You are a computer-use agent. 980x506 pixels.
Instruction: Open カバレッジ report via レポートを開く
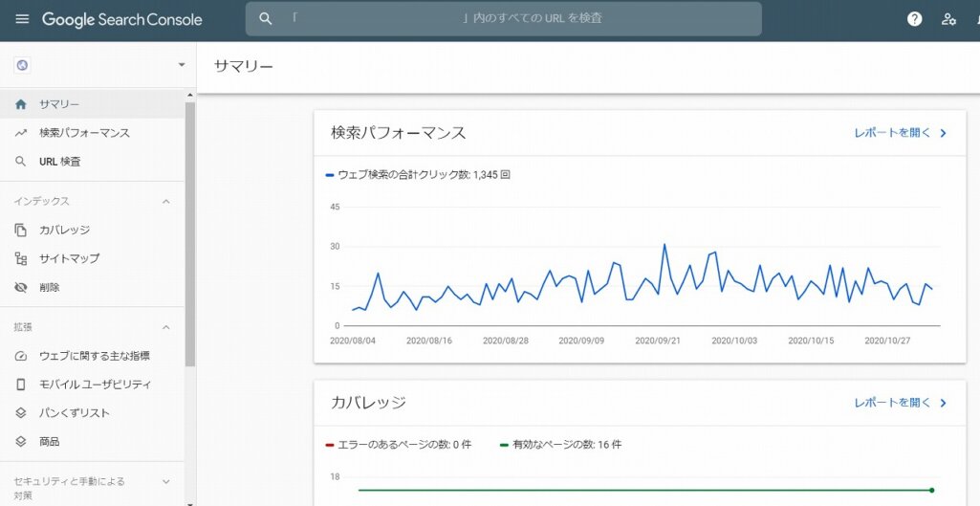point(900,403)
